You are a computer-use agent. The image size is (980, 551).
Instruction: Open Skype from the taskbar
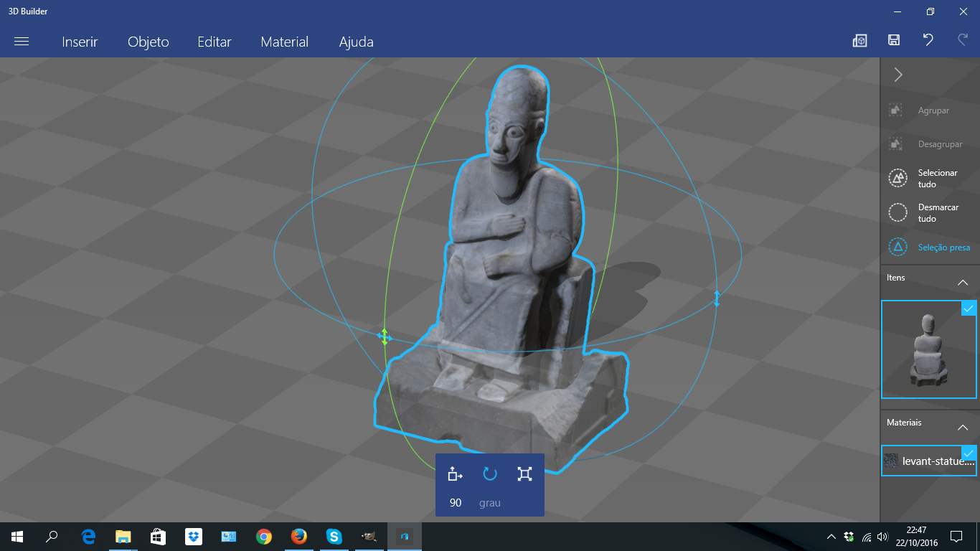pyautogui.click(x=334, y=537)
